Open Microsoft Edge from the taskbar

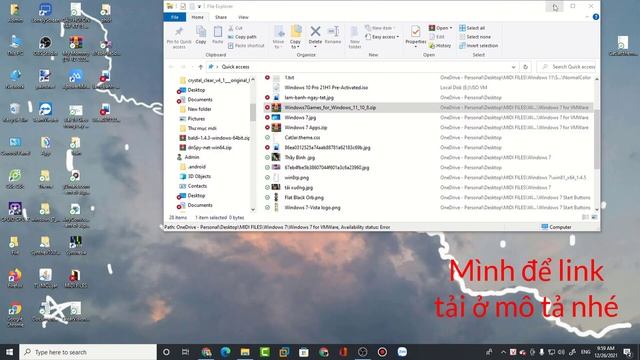(225, 352)
